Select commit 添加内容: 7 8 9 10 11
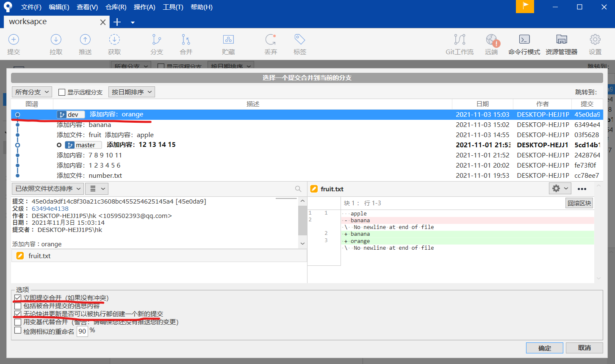The width and height of the screenshot is (615, 364). point(307,155)
